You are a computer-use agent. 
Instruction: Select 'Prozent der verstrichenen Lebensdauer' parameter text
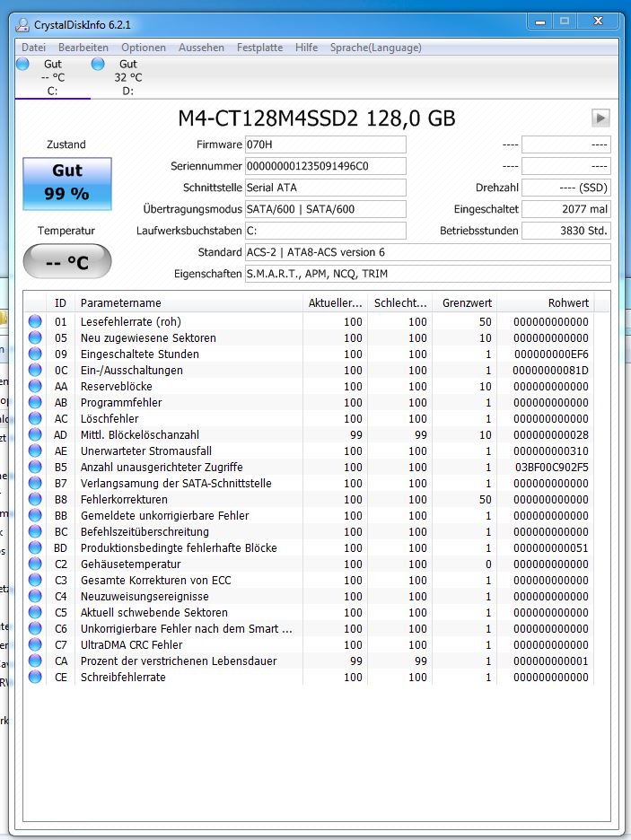click(x=179, y=661)
